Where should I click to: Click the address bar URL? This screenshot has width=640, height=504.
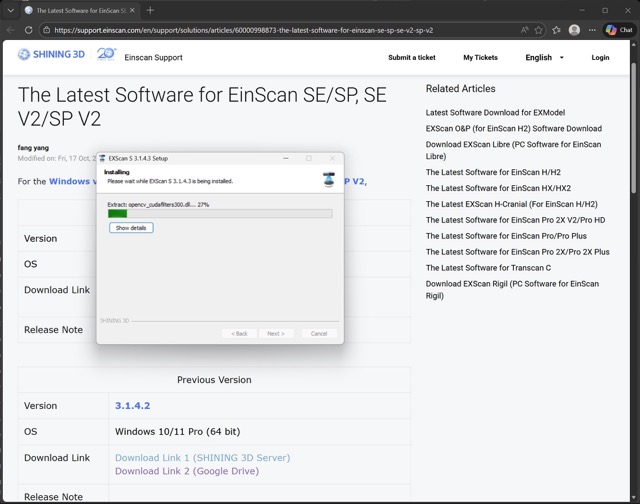tap(243, 30)
